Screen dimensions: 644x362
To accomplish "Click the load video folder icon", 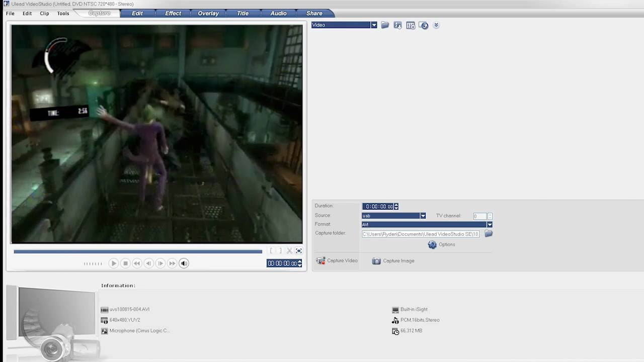I will [x=385, y=25].
